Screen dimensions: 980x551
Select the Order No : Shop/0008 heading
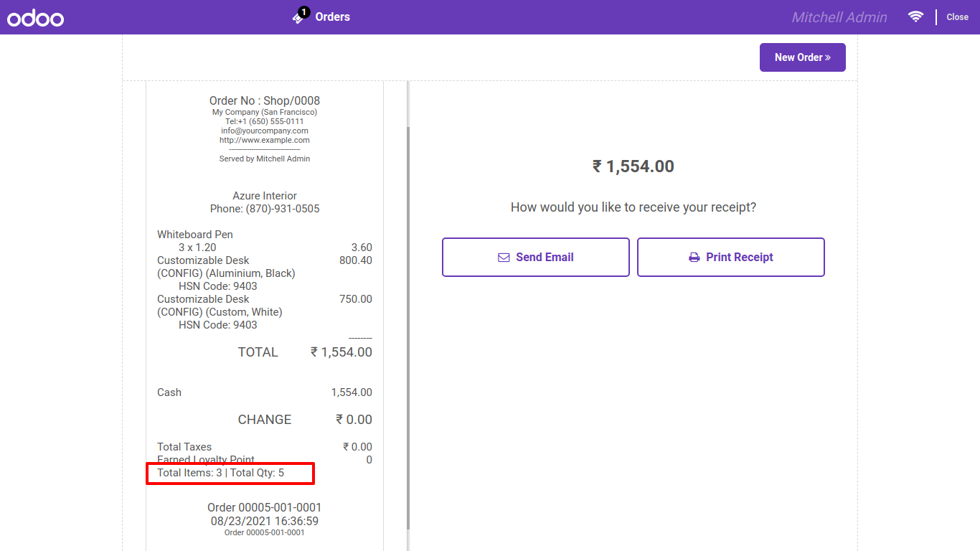[265, 101]
